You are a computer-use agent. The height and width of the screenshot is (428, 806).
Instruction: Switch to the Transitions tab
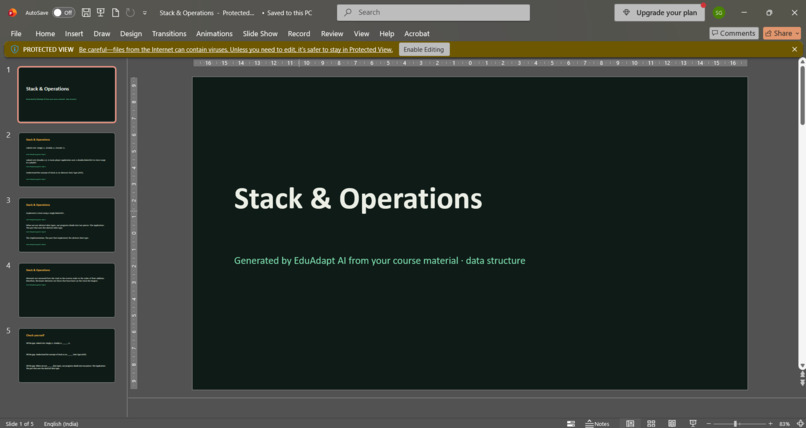click(x=169, y=33)
